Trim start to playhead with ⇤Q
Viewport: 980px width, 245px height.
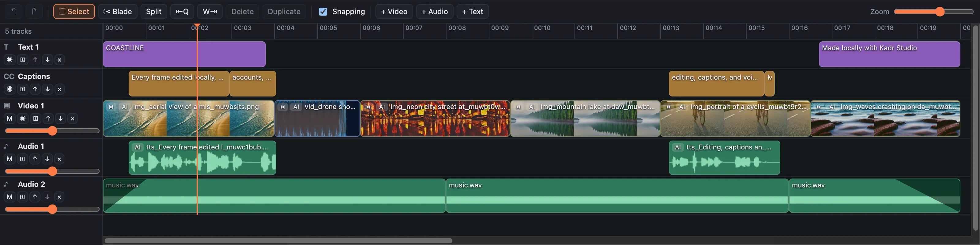(x=182, y=11)
